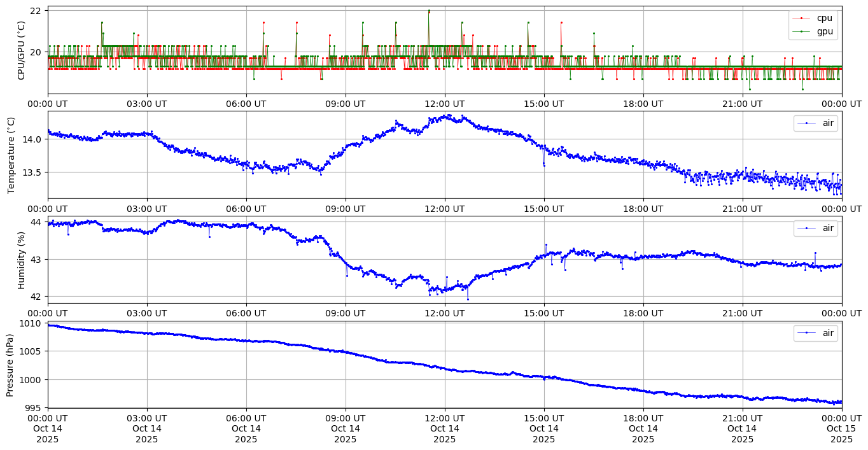868x450 pixels.
Task: Select the green gpu line sample in legend
Action: pos(802,31)
